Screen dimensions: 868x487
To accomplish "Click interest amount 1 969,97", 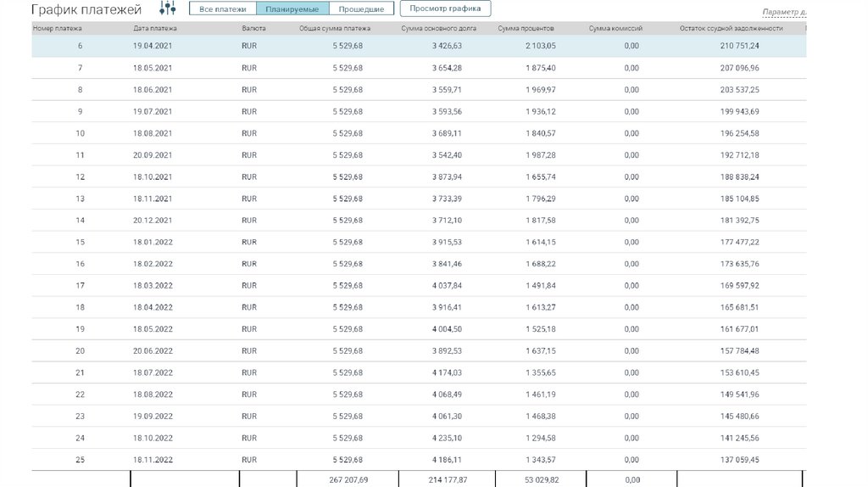I will pos(541,90).
